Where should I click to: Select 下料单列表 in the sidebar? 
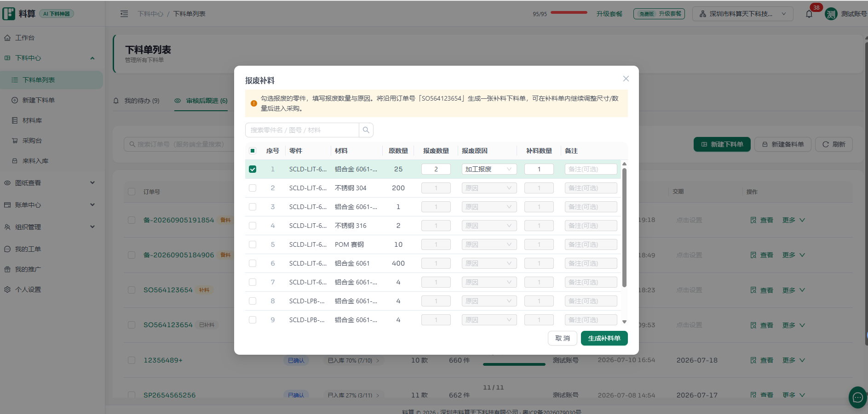(52, 80)
